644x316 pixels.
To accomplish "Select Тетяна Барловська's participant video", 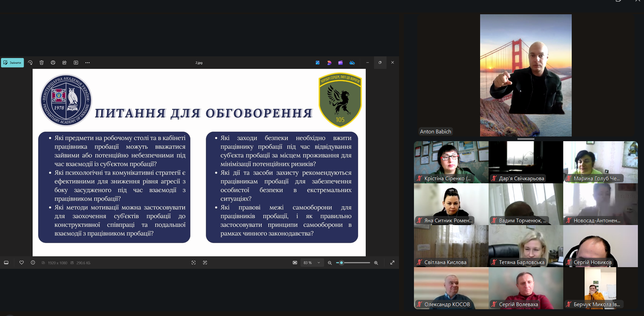I will 526,246.
